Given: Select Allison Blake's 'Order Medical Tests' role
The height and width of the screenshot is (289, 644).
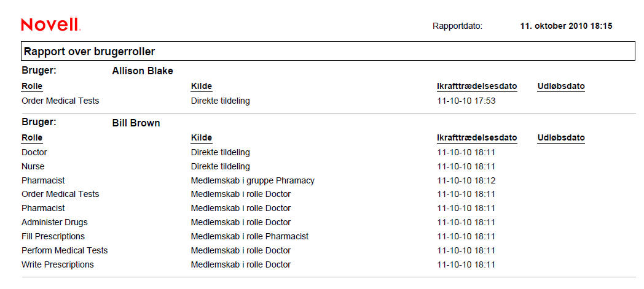Looking at the screenshot, I should (60, 101).
